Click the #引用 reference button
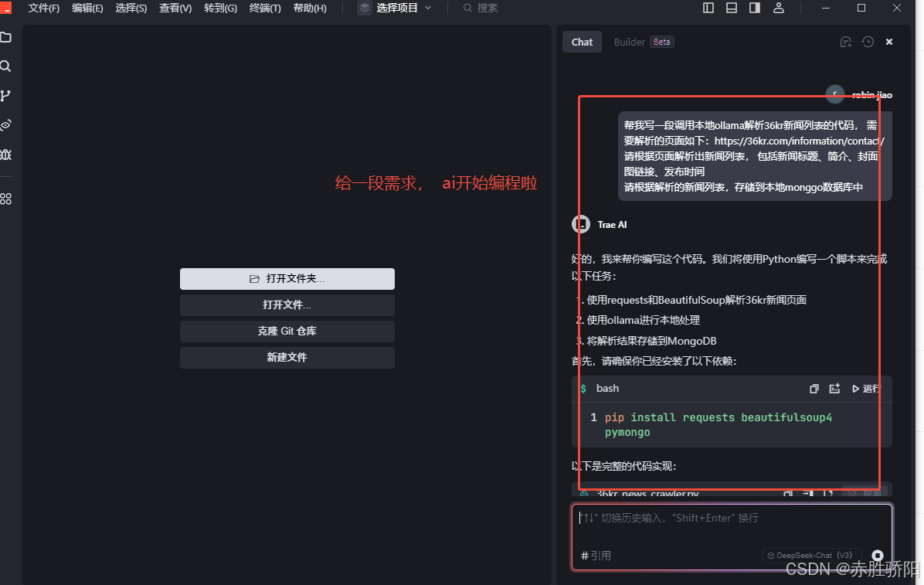 596,556
